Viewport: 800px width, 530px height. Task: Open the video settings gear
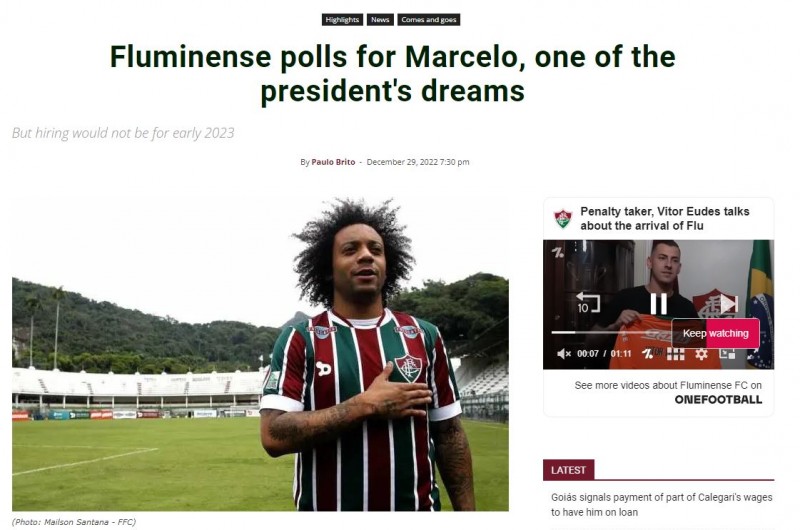(x=702, y=354)
